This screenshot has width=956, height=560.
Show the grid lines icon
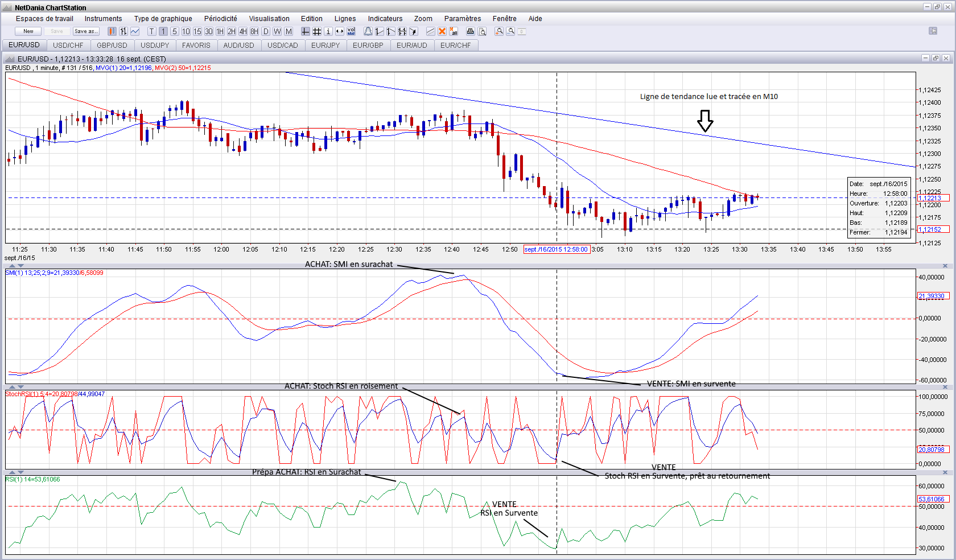[317, 31]
